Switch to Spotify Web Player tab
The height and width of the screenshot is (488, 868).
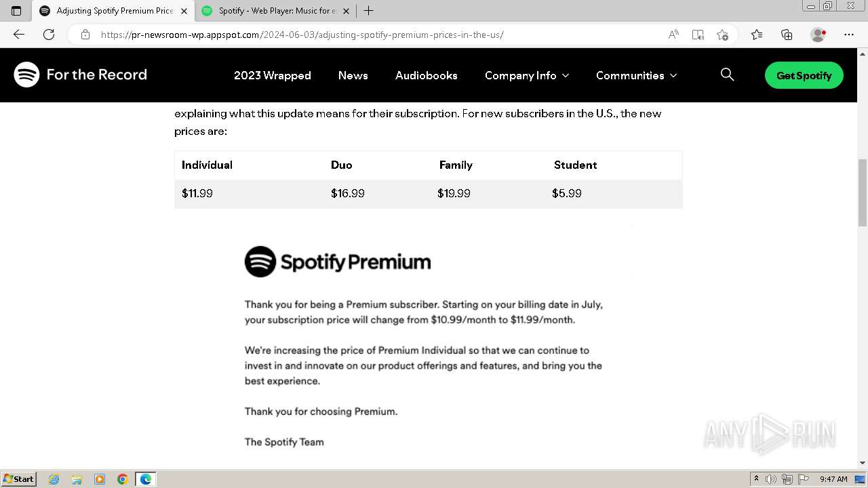(x=276, y=11)
